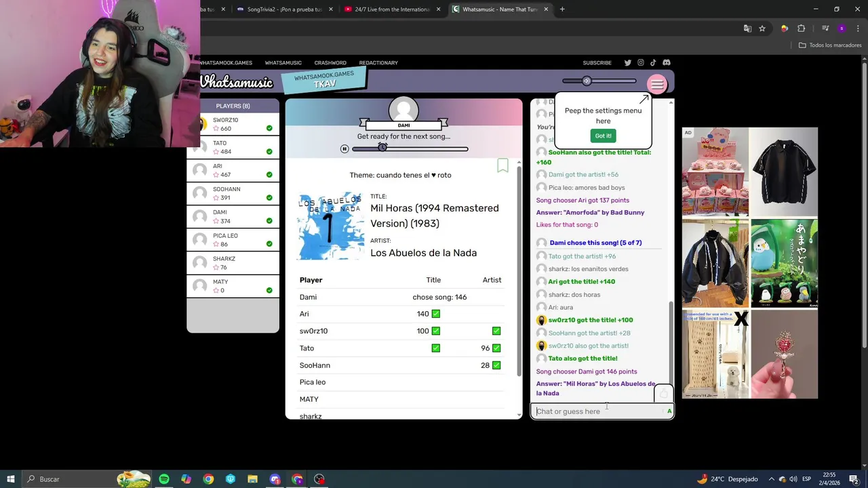Open the blue parakeet figurine ad image
Viewport: 868px width, 488px height.
tap(784, 263)
